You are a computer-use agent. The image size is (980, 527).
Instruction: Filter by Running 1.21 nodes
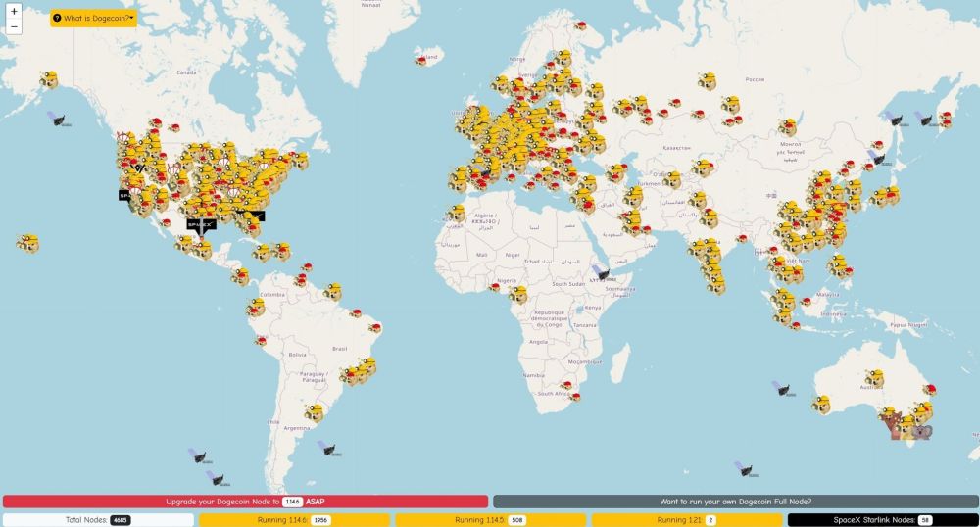pyautogui.click(x=687, y=520)
